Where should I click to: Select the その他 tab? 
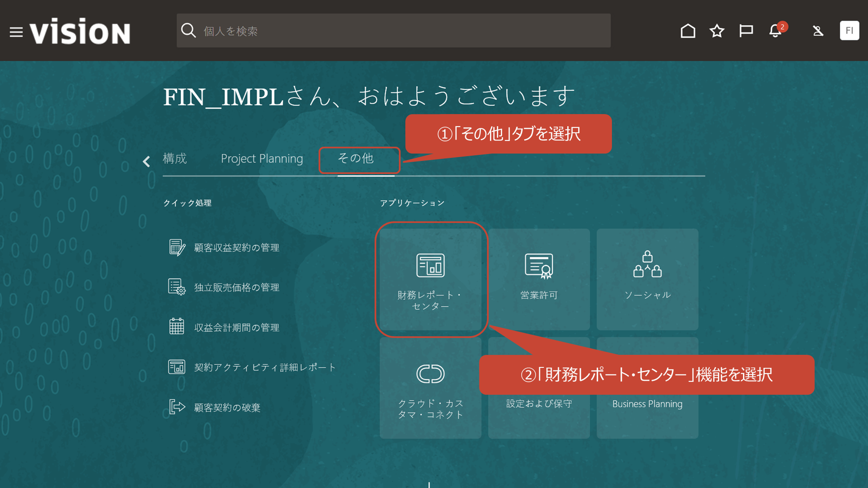(356, 159)
